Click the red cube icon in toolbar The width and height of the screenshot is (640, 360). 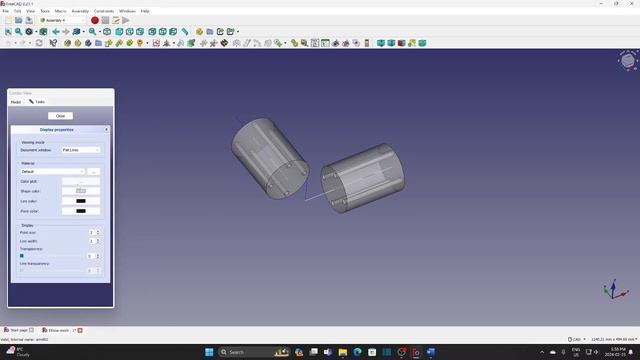click(x=402, y=43)
